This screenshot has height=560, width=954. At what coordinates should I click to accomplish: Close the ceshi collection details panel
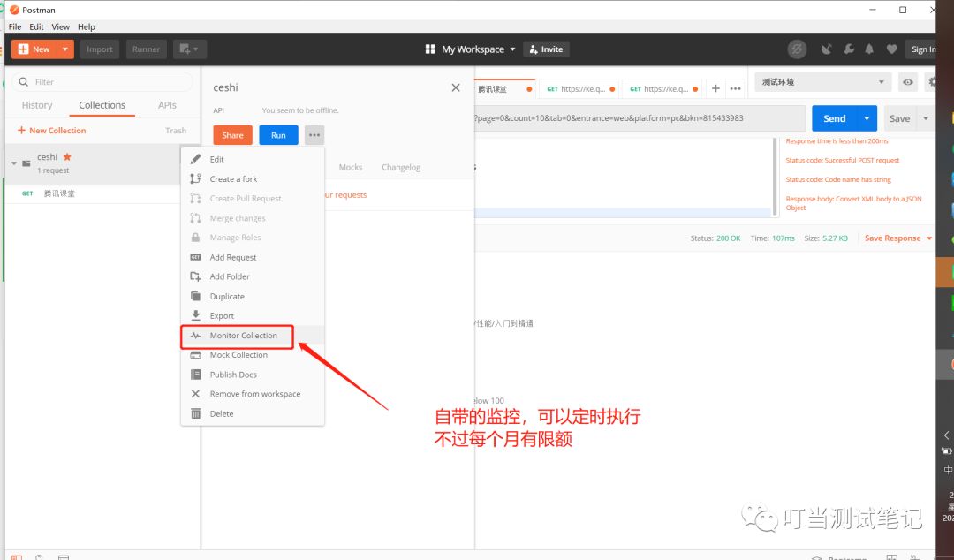456,87
